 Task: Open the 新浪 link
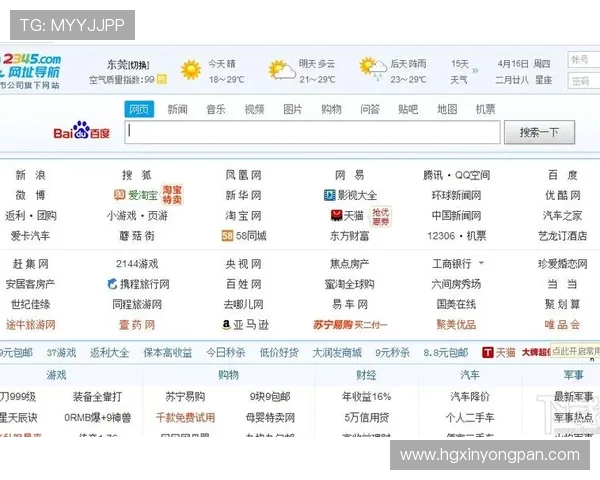click(x=30, y=175)
